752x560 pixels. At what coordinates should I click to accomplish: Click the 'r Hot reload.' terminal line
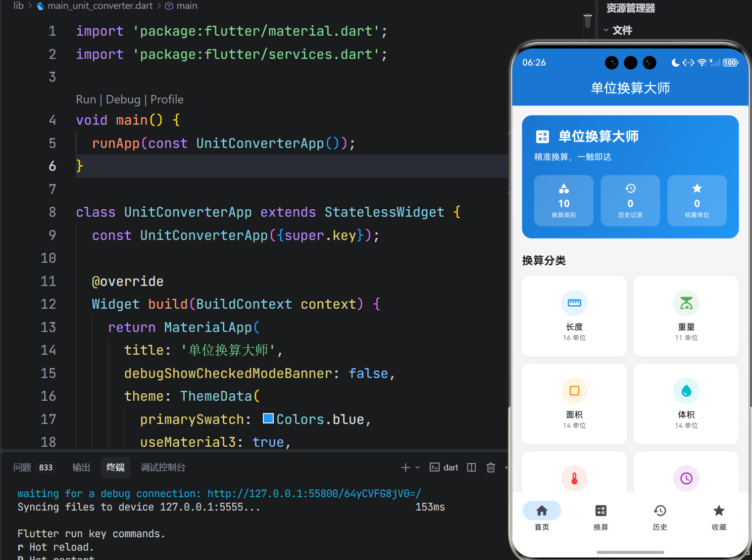coord(55,547)
